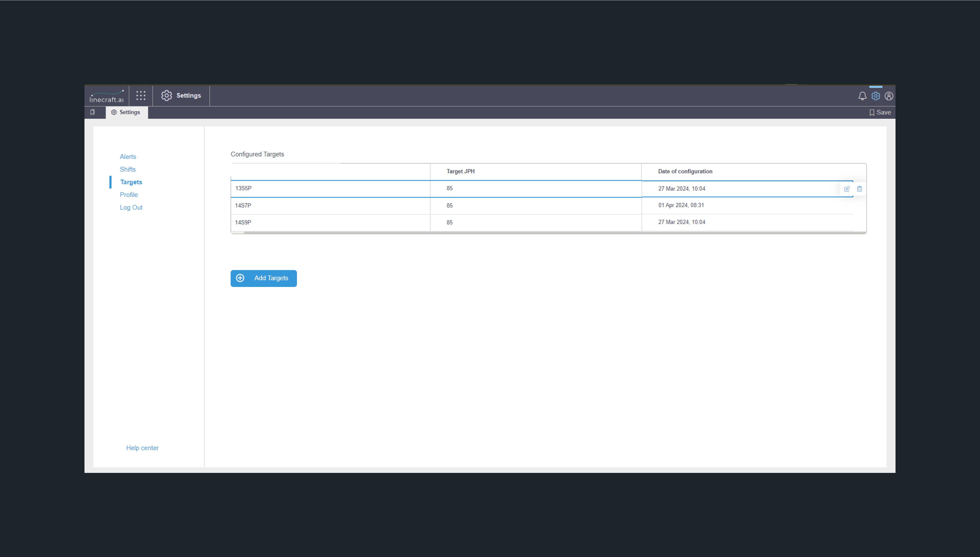Screen dimensions: 980x557
Task: Click the Save bookmark button
Action: click(x=880, y=112)
